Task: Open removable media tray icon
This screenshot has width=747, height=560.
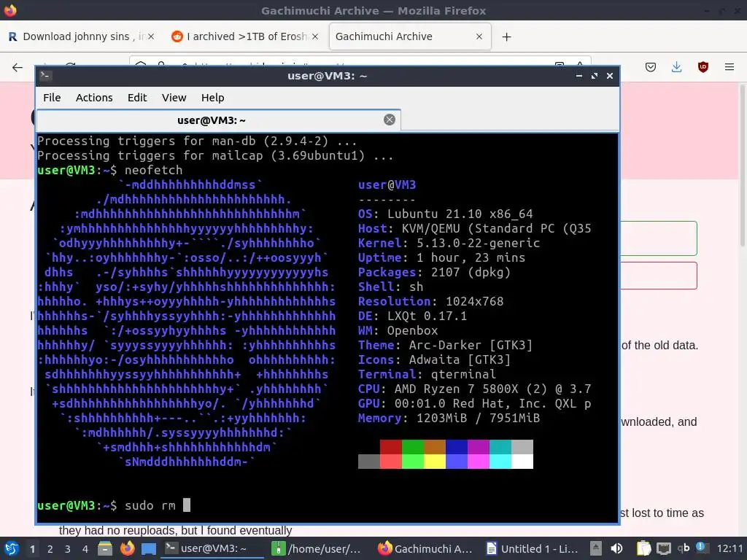Action: (595, 548)
